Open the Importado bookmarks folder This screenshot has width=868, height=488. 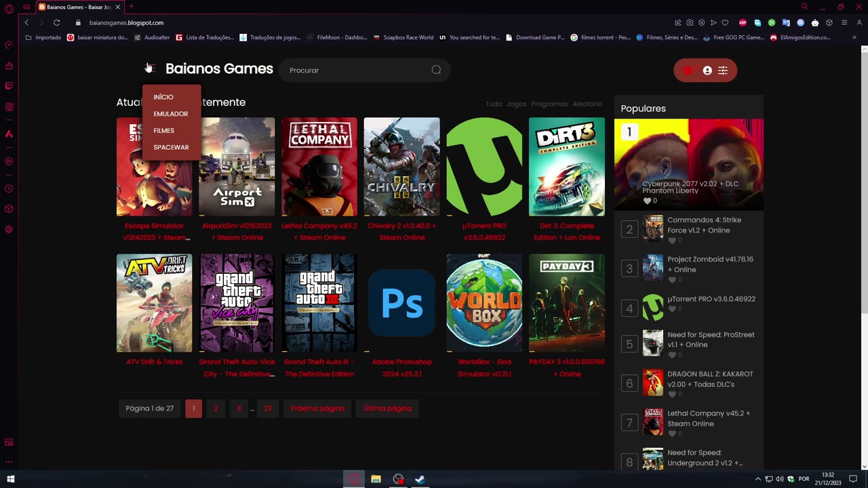pyautogui.click(x=43, y=37)
